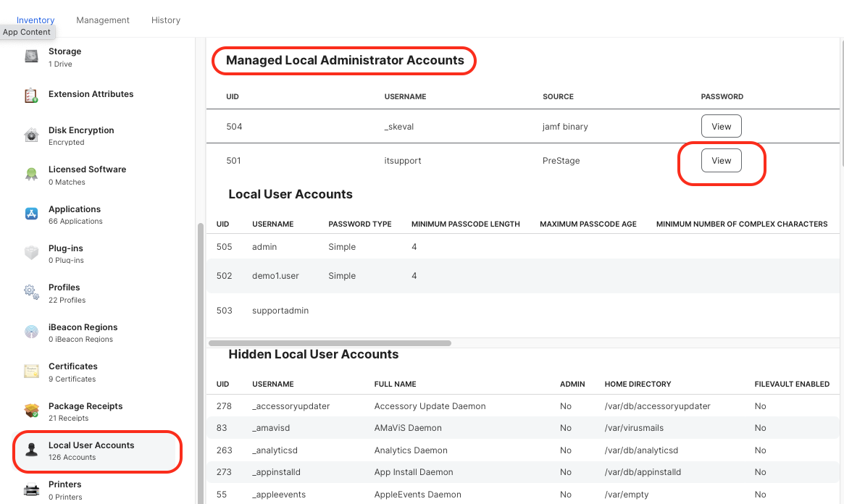844x504 pixels.
Task: View password for itsupport account
Action: (722, 160)
